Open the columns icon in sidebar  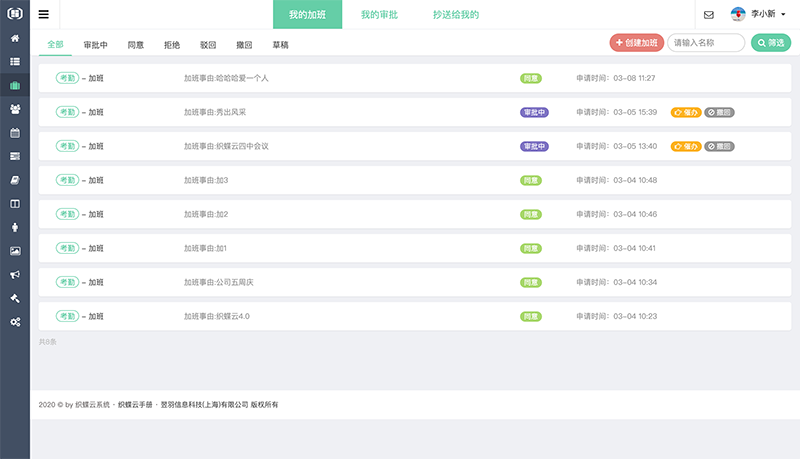pyautogui.click(x=15, y=203)
